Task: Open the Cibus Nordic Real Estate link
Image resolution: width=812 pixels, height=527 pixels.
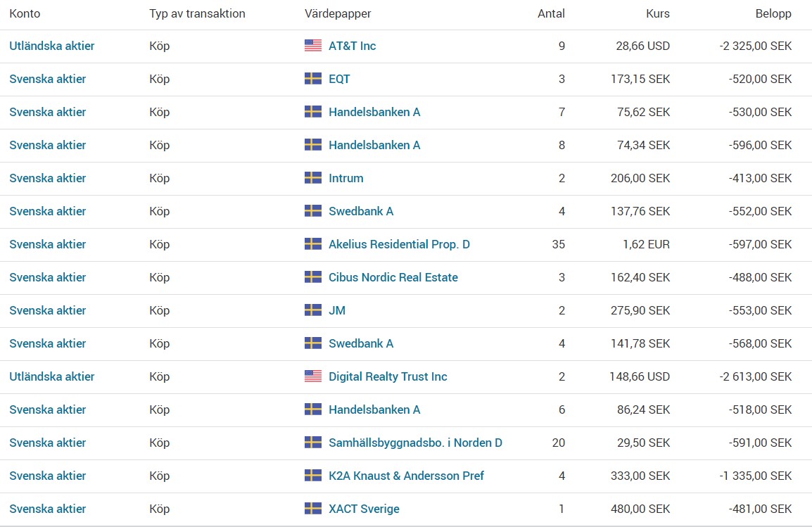Action: (x=393, y=277)
